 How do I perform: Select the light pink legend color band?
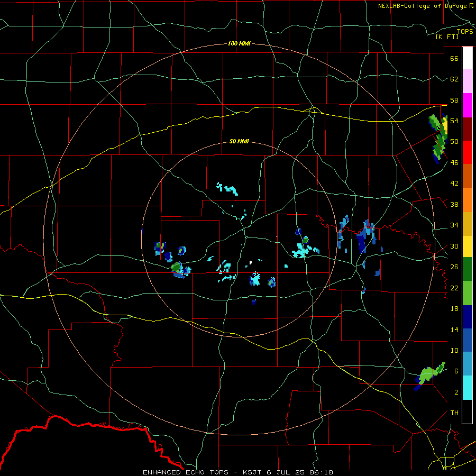tap(467, 81)
